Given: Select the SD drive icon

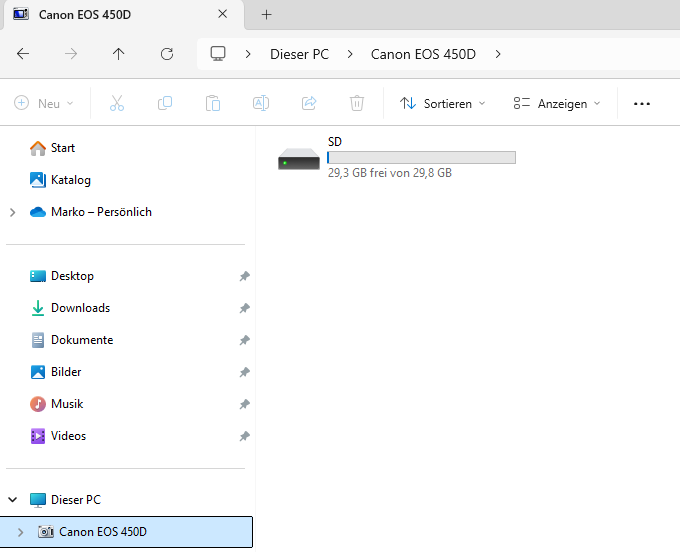Looking at the screenshot, I should [x=299, y=159].
